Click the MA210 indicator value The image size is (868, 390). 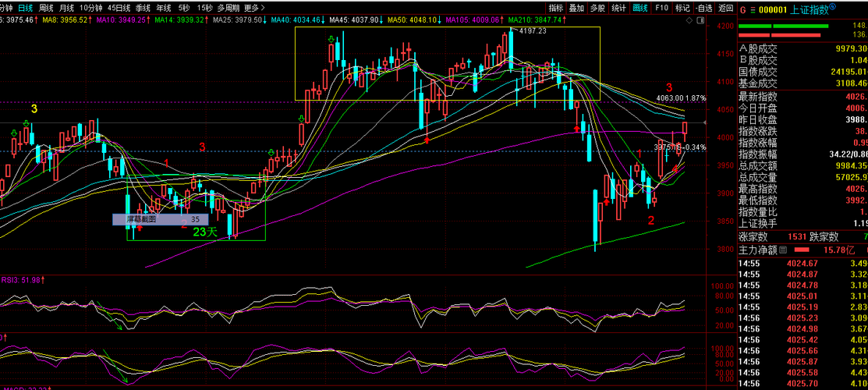pos(537,20)
